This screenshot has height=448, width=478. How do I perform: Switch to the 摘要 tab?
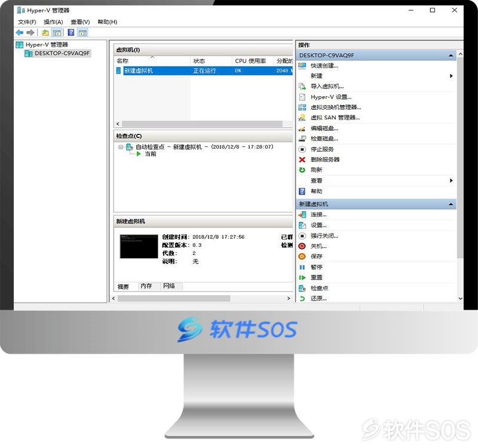123,287
